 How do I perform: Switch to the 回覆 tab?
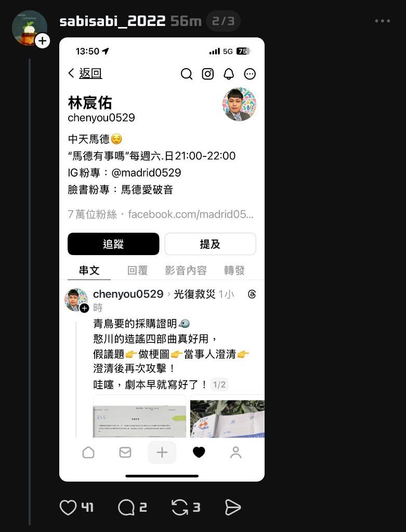point(137,270)
